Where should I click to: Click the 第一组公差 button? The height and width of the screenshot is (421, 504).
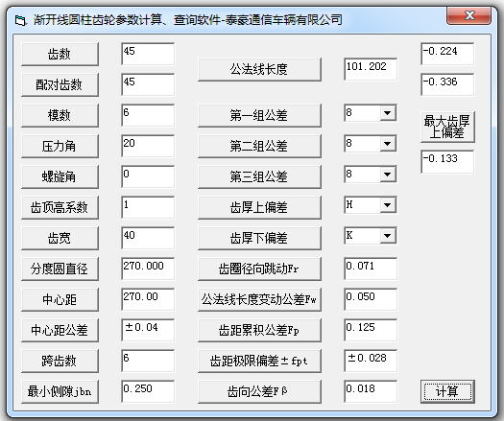(259, 116)
